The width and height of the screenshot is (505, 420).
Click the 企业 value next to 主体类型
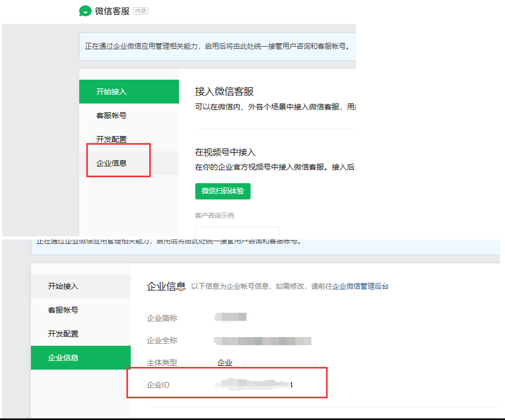[225, 363]
